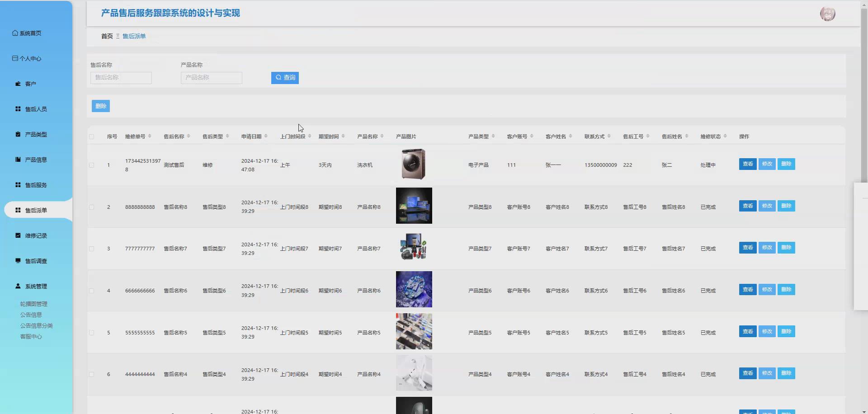Open 公告信息 submenu item

coord(31,315)
